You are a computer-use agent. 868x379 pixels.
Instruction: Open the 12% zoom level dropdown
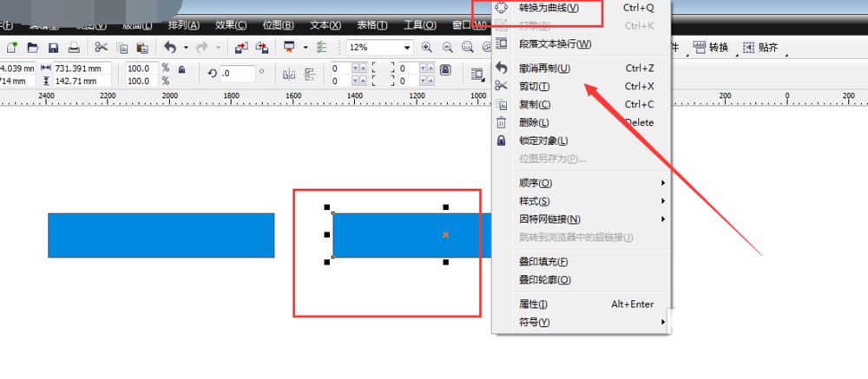coord(405,47)
